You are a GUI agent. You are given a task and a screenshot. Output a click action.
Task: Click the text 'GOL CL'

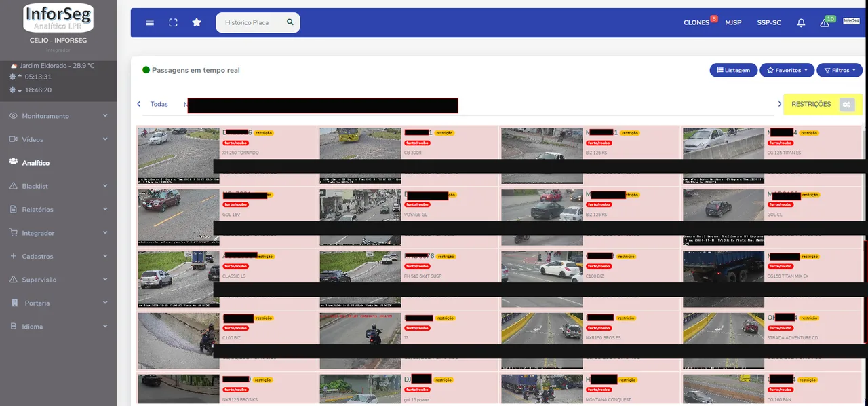tap(774, 215)
